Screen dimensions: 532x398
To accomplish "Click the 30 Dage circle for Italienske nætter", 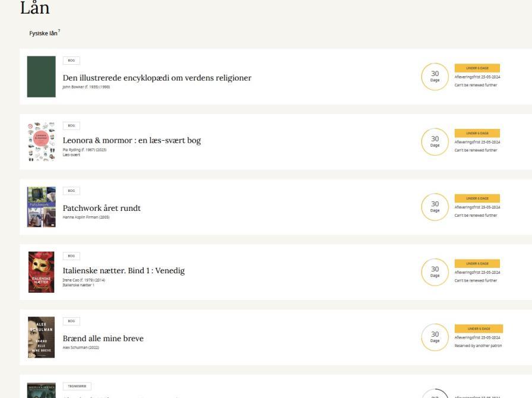I will click(x=435, y=272).
